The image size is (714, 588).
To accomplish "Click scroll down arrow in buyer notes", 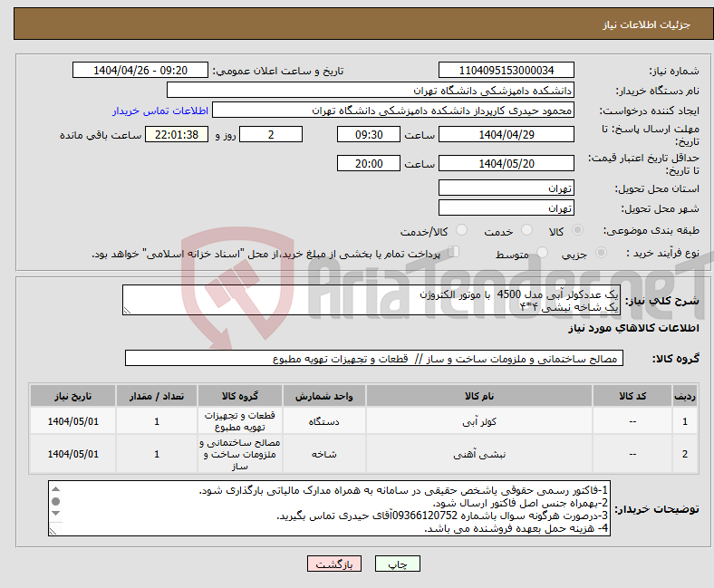I will 55,514.
